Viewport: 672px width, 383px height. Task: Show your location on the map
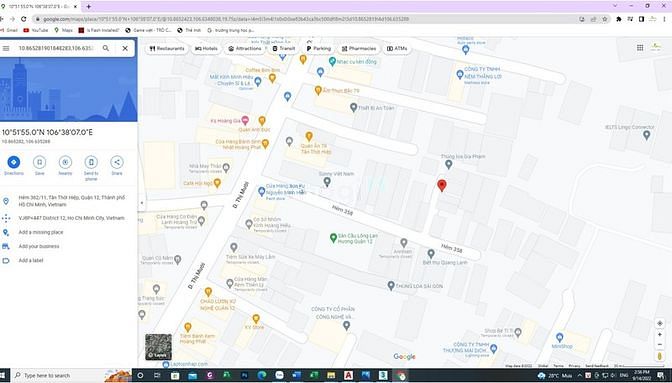(x=660, y=323)
